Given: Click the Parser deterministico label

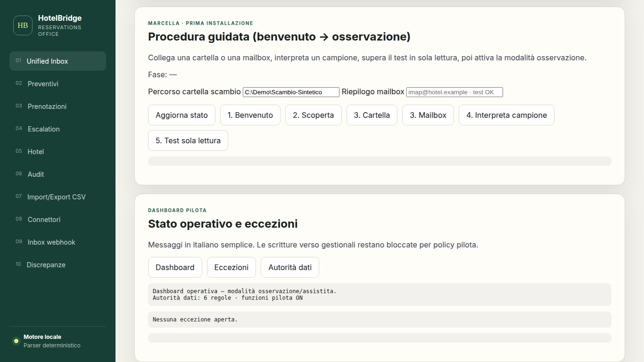Looking at the screenshot, I should (x=52, y=346).
